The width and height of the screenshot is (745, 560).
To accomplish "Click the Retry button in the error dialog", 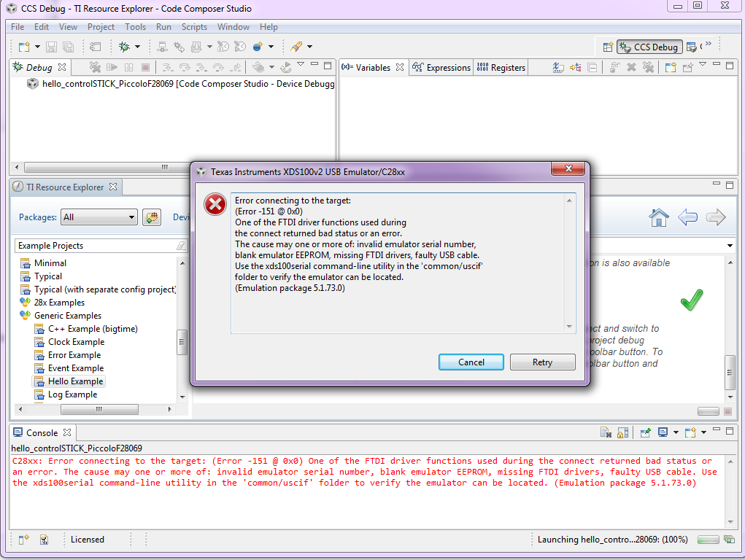I will pyautogui.click(x=542, y=362).
